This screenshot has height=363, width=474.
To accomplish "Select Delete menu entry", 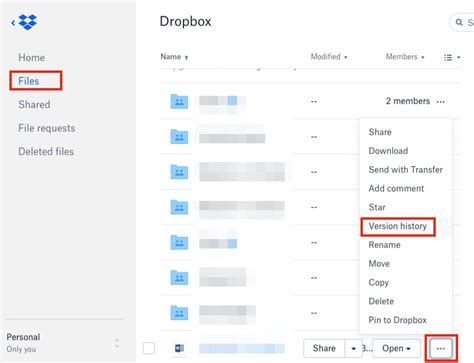I will pos(381,301).
